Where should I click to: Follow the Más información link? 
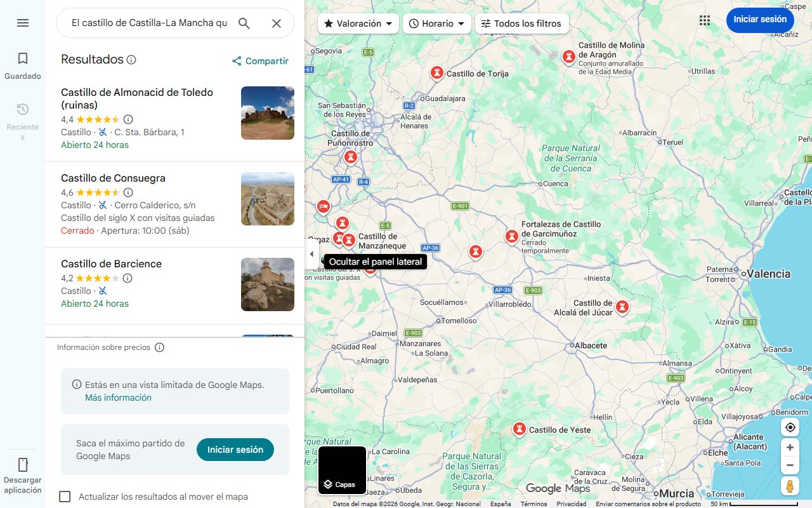tap(118, 398)
